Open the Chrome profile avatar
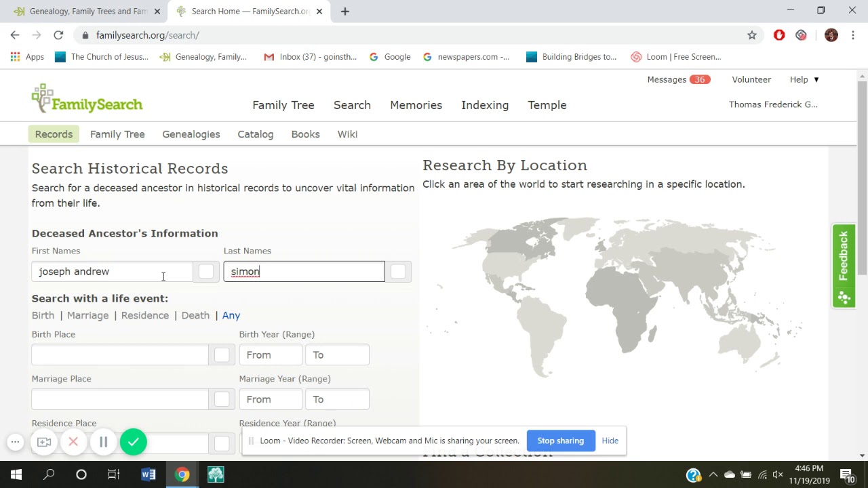This screenshot has width=868, height=488. point(831,35)
